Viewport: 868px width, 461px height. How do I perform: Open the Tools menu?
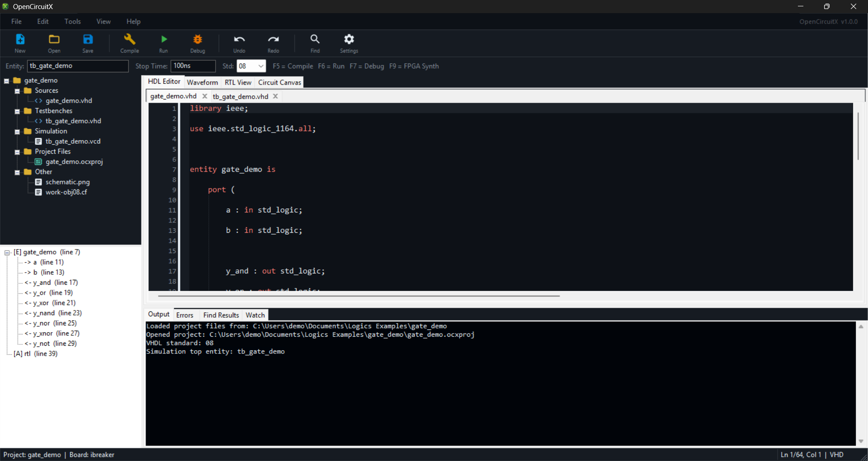pyautogui.click(x=72, y=21)
